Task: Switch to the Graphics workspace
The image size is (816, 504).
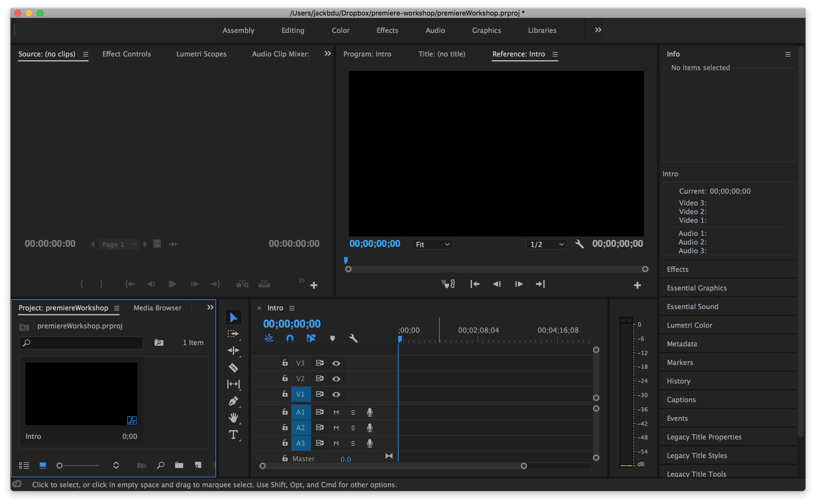Action: pos(486,30)
